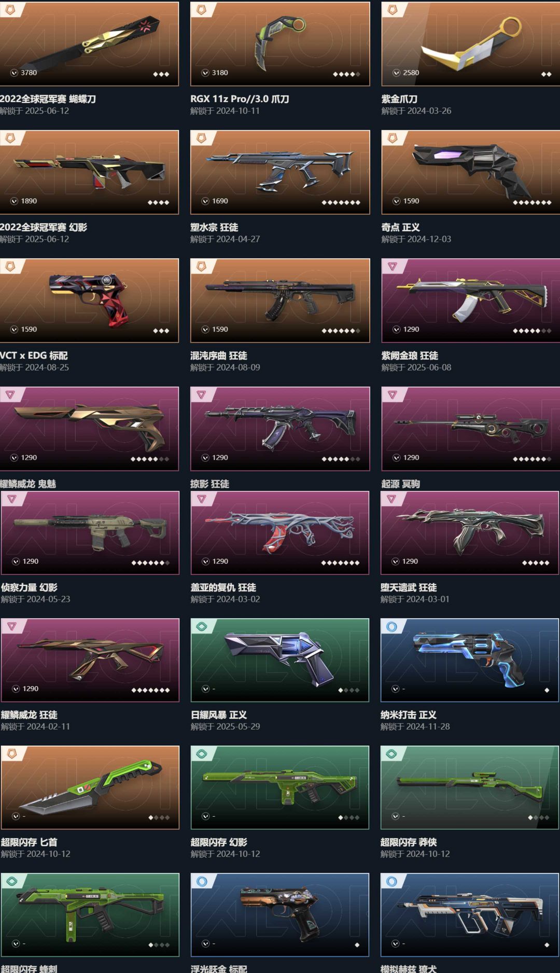This screenshot has width=560, height=973.
Task: Open the VCT x EDG 标配 pistol skin
Action: 89,300
